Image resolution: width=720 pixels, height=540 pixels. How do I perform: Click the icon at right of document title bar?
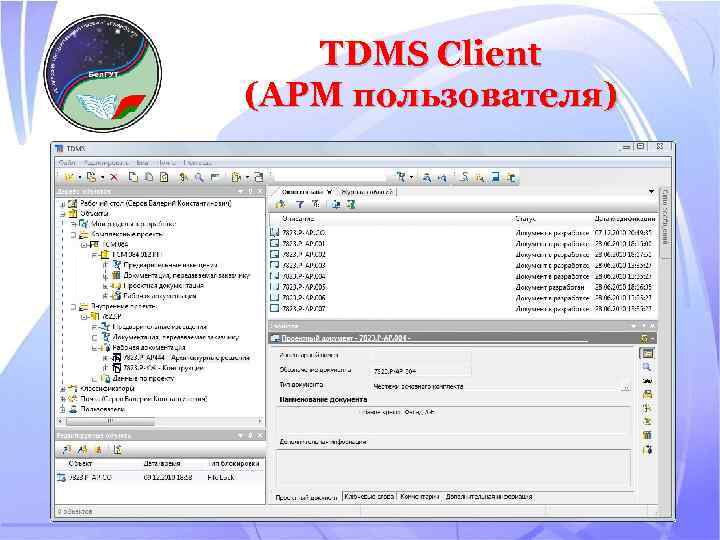[645, 338]
